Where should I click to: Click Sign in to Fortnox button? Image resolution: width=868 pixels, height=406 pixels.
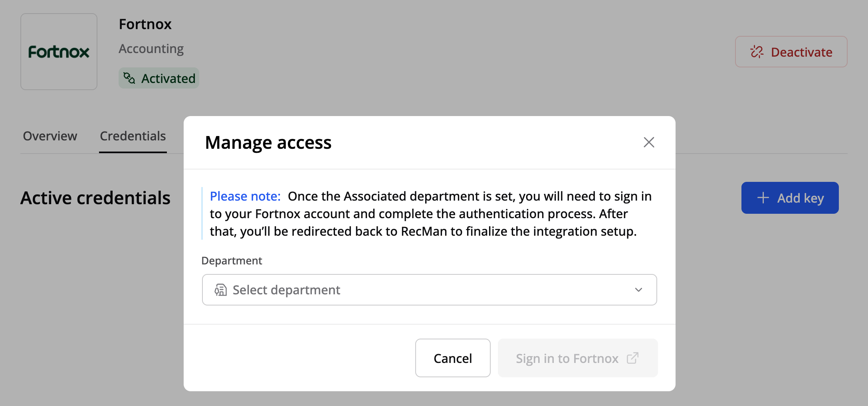pos(567,358)
